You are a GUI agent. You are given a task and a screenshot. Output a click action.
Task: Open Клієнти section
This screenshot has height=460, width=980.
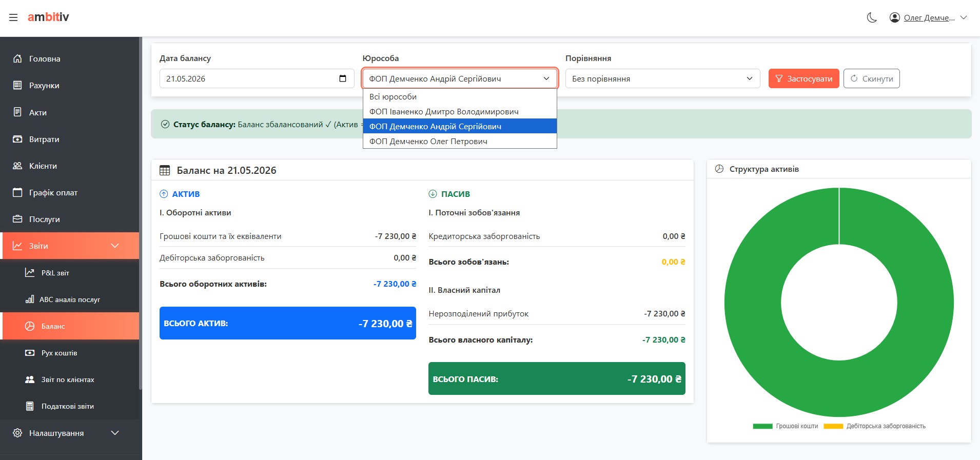(x=70, y=166)
